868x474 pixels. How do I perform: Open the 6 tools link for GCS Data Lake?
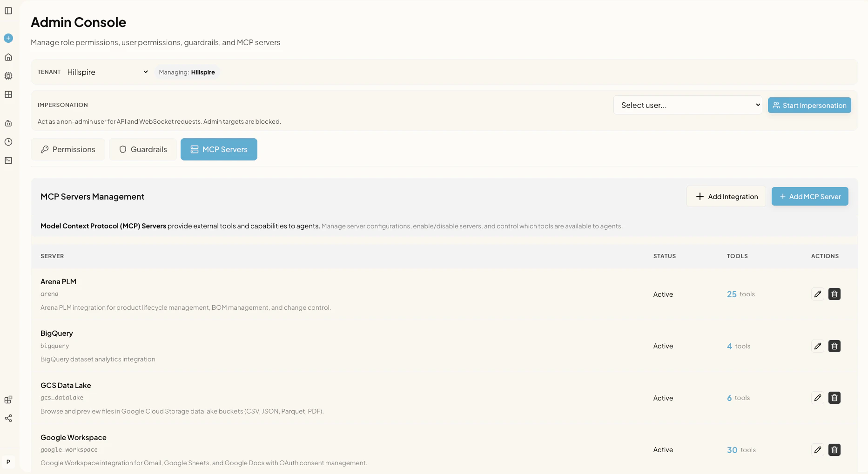click(738, 398)
